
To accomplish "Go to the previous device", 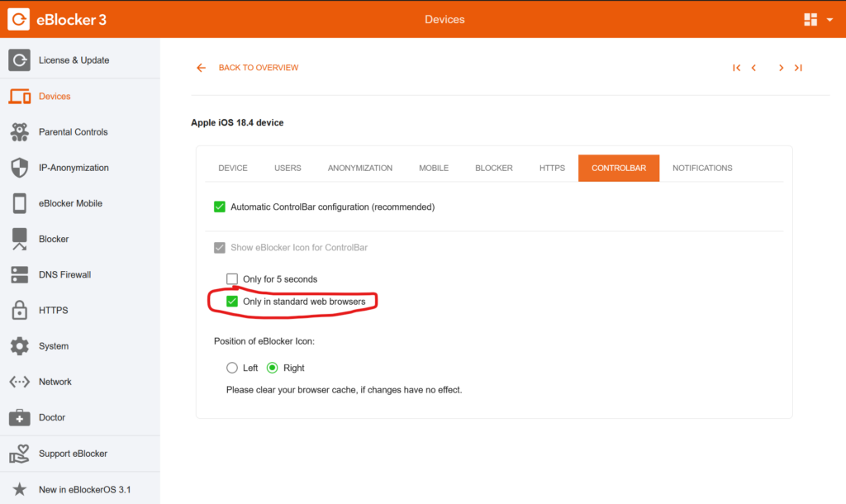I will pyautogui.click(x=753, y=68).
